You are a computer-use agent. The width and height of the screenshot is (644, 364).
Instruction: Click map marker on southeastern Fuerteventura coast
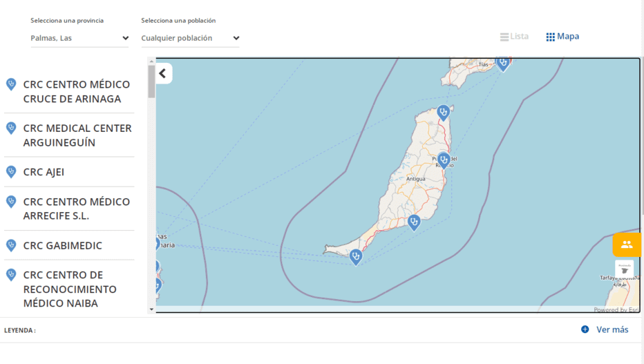click(414, 222)
